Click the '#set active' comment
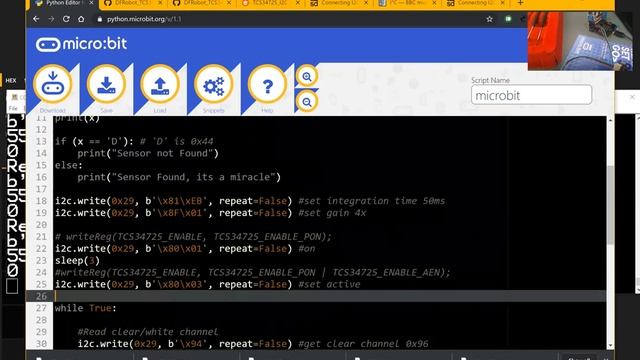This screenshot has width=640, height=360. (329, 284)
